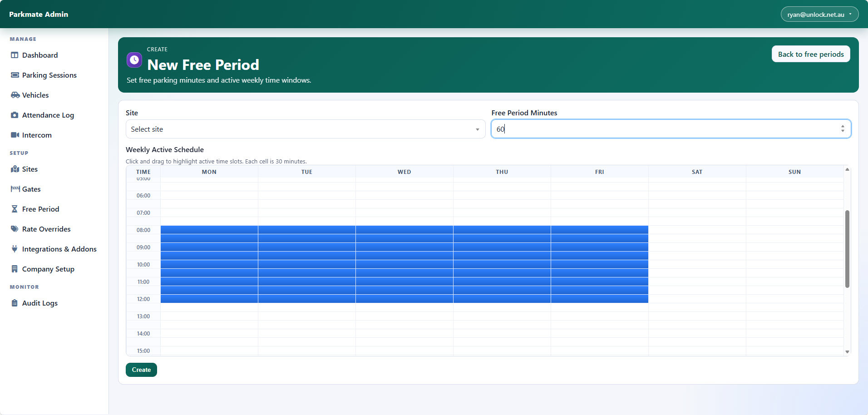868x415 pixels.
Task: Click the Free Period Minutes input field
Action: [636, 129]
